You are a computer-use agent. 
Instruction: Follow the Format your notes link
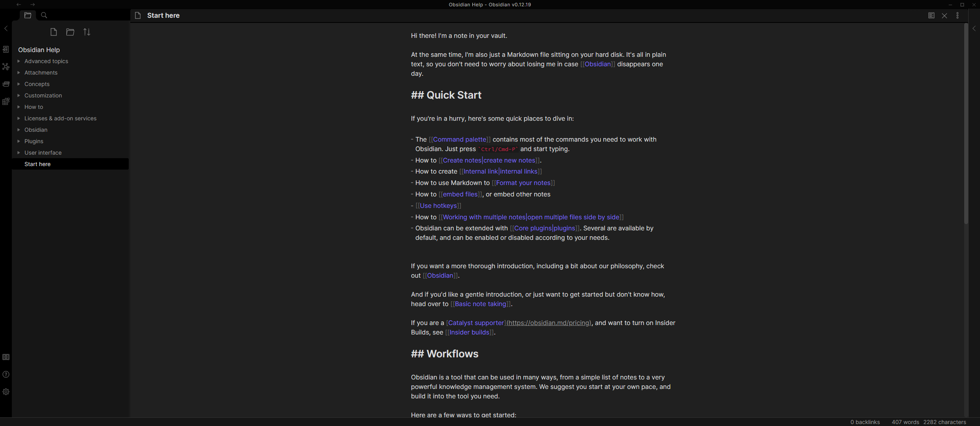click(x=523, y=183)
